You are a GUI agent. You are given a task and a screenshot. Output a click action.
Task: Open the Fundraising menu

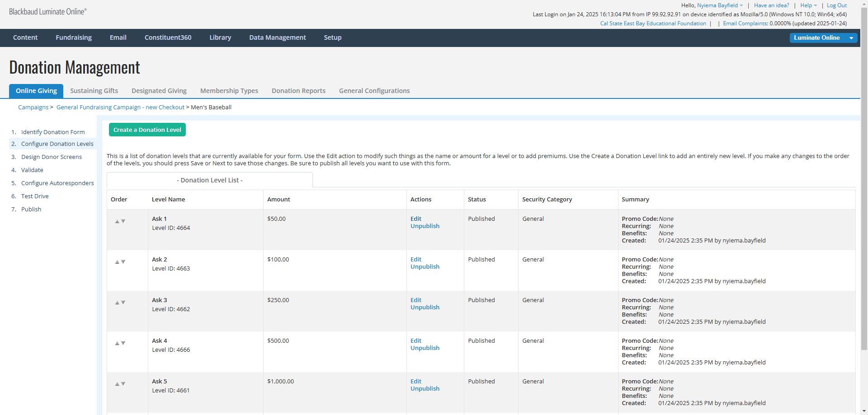74,37
